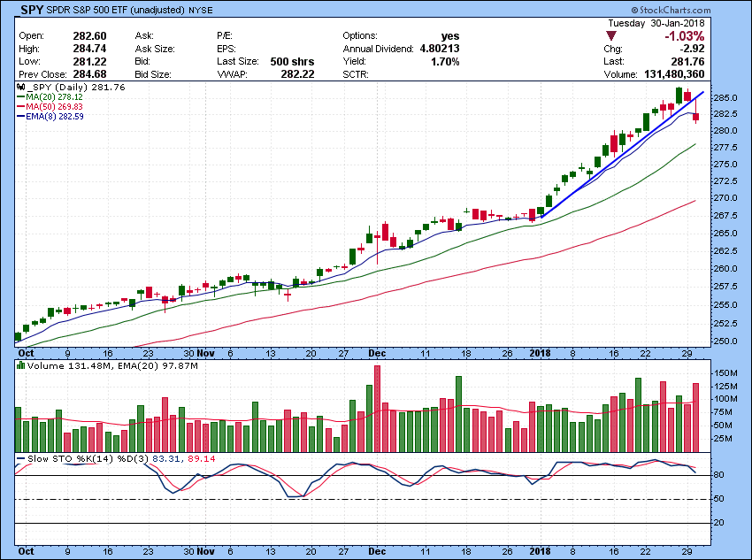
Task: Click the StockCharts.com copyright text
Action: [671, 10]
